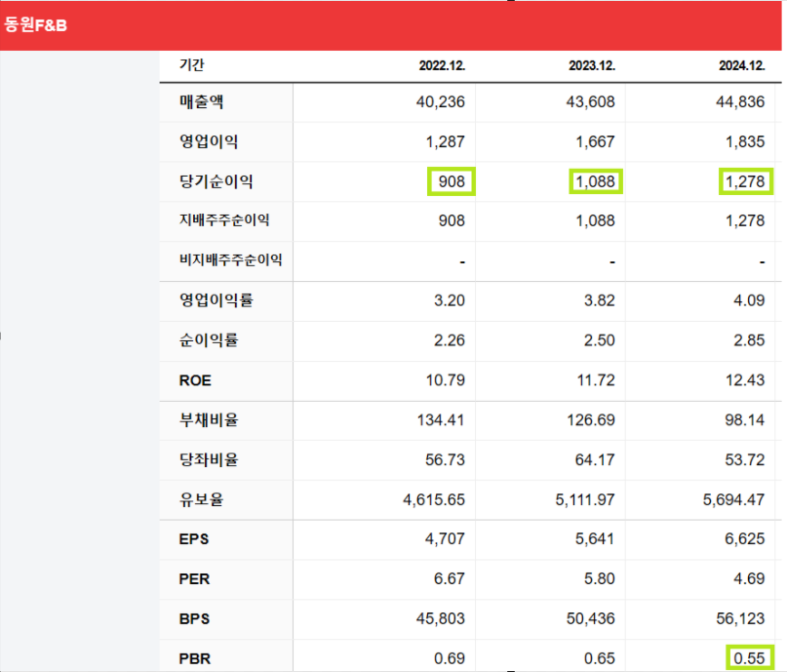Click the ROE value 10.79
Screen dimensions: 787x672
(x=446, y=380)
